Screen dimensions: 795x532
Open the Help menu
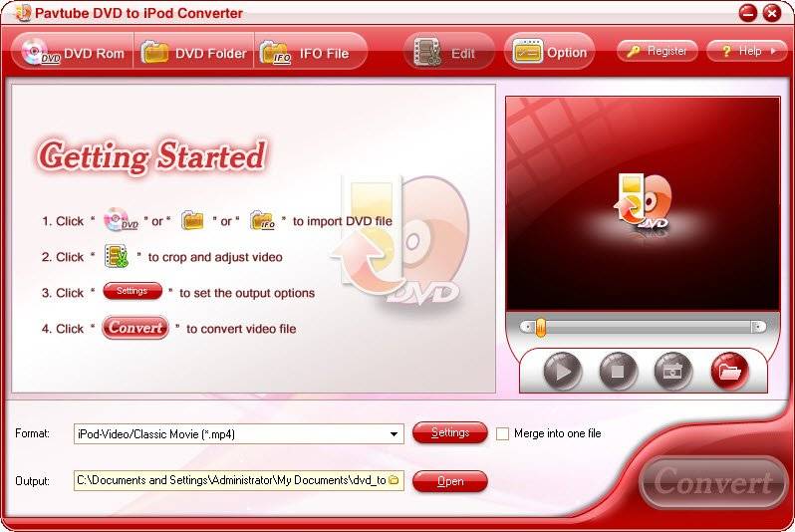point(747,51)
